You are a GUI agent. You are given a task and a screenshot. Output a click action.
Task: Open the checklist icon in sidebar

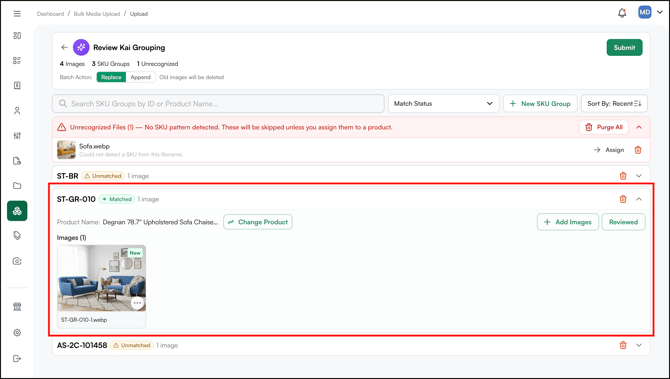[x=17, y=61]
